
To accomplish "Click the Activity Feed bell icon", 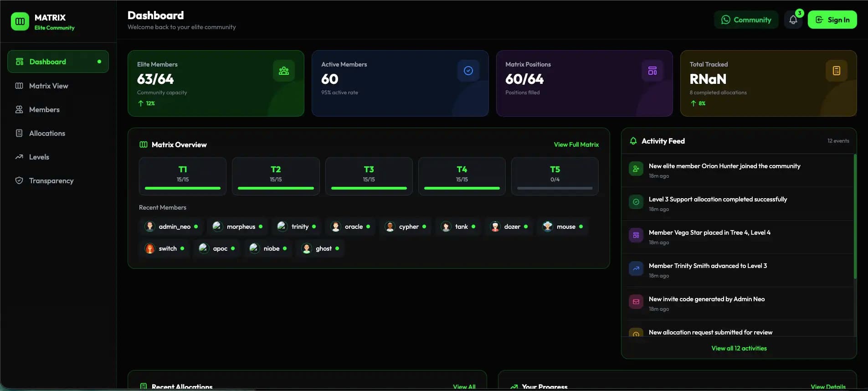I will click(x=633, y=141).
